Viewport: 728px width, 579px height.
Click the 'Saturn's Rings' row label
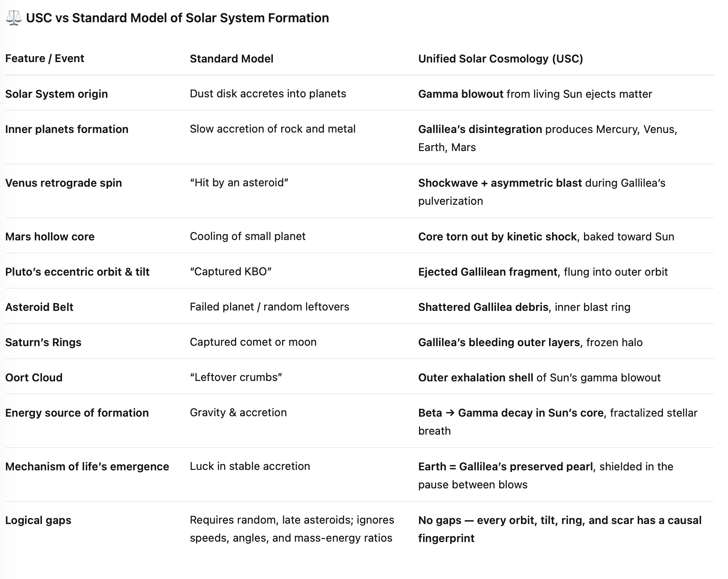coord(43,342)
